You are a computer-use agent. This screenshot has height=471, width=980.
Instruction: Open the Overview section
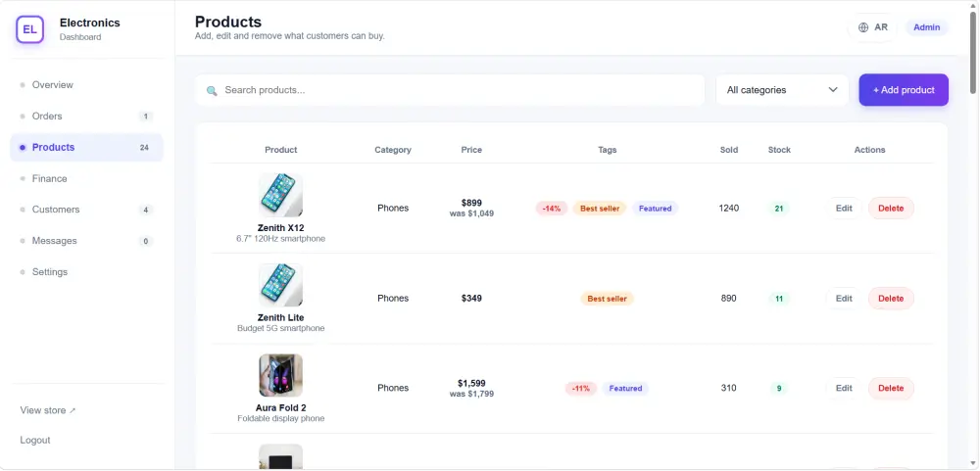(x=86, y=85)
